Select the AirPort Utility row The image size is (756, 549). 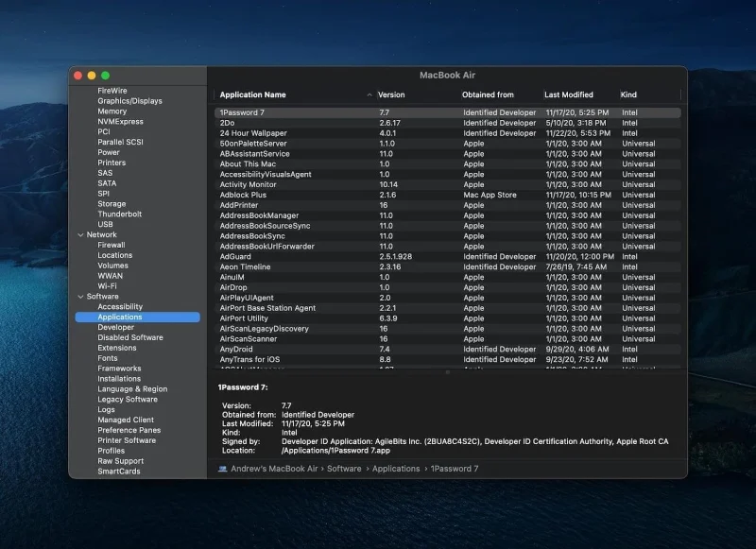(x=447, y=318)
